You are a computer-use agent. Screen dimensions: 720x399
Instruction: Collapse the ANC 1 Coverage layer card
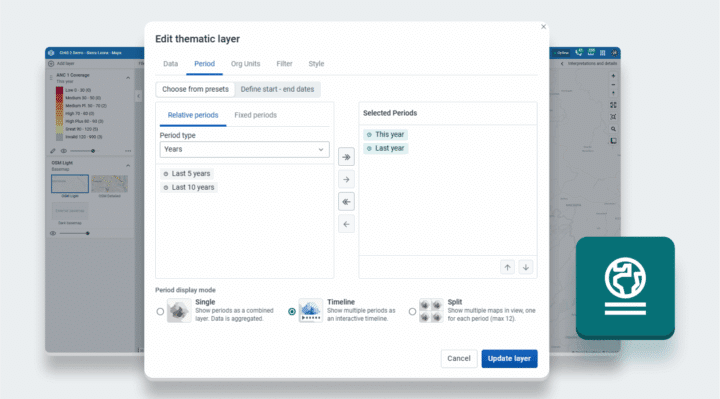(128, 78)
